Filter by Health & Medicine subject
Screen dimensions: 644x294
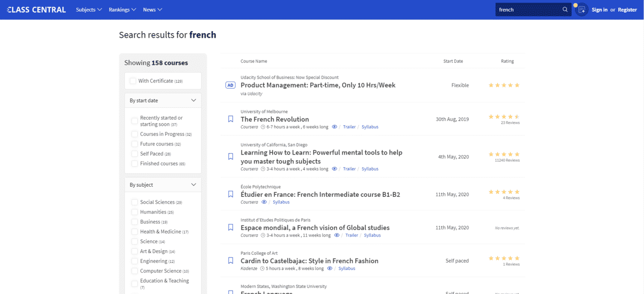134,232
